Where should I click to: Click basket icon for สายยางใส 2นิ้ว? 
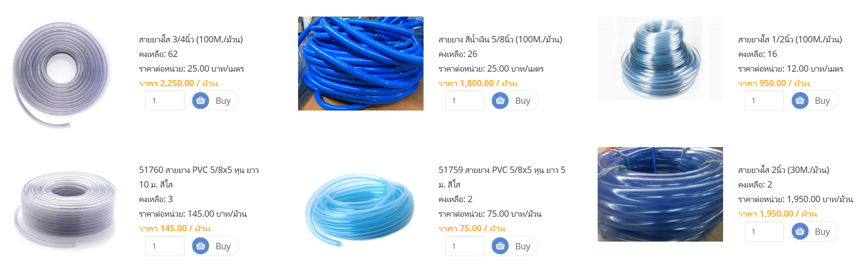(x=800, y=231)
